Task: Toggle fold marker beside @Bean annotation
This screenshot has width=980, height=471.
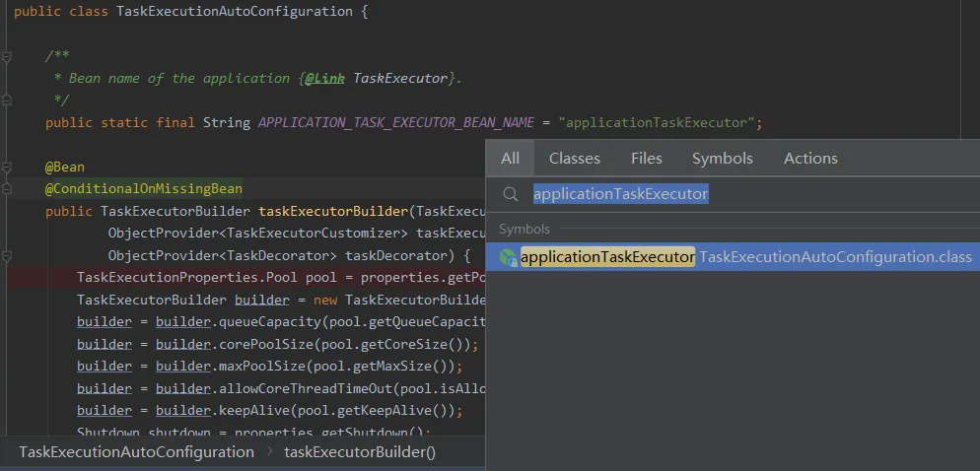Action: point(6,168)
